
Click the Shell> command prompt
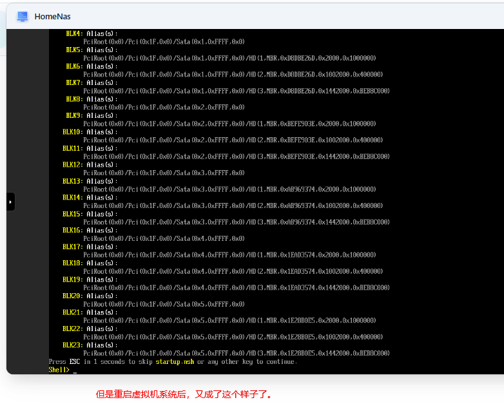59,370
